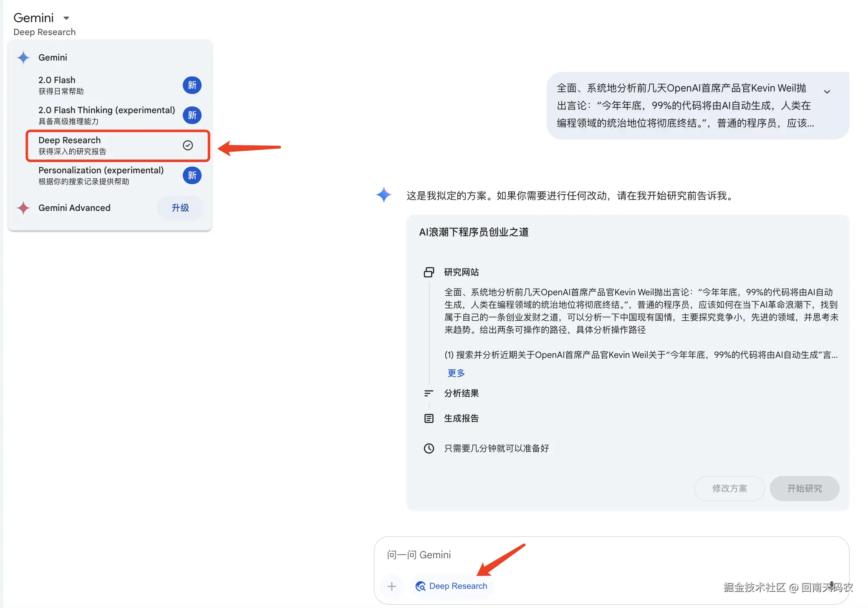Click the Gemini star avatar beside response

pyautogui.click(x=384, y=195)
